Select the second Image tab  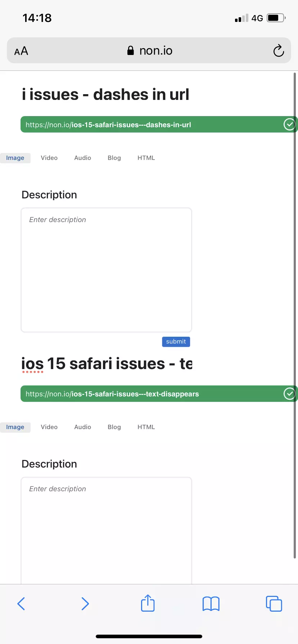point(15,427)
